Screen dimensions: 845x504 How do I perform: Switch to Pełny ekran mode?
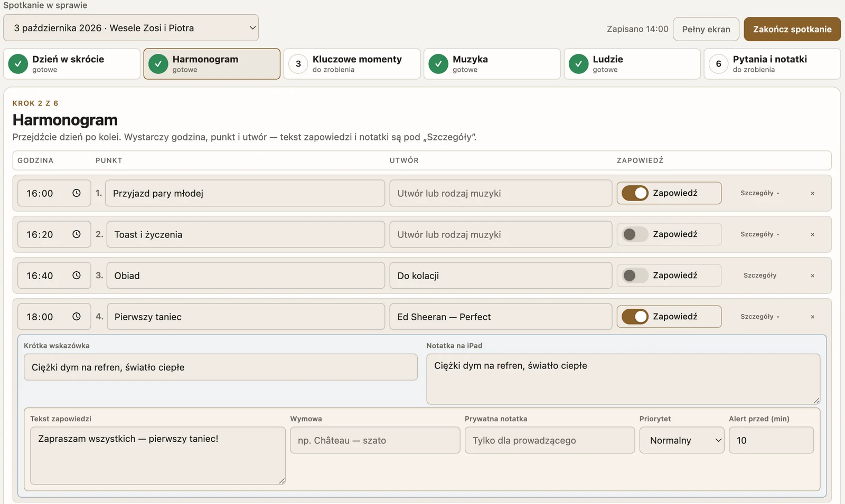(706, 29)
